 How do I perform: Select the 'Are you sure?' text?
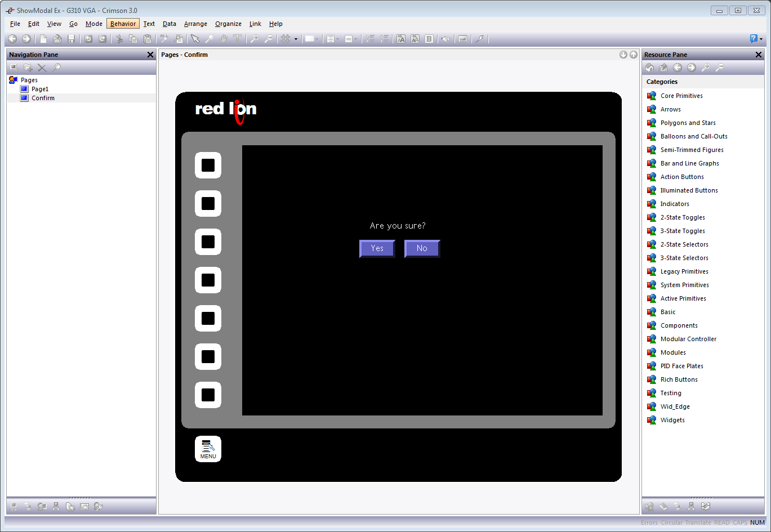coord(398,226)
